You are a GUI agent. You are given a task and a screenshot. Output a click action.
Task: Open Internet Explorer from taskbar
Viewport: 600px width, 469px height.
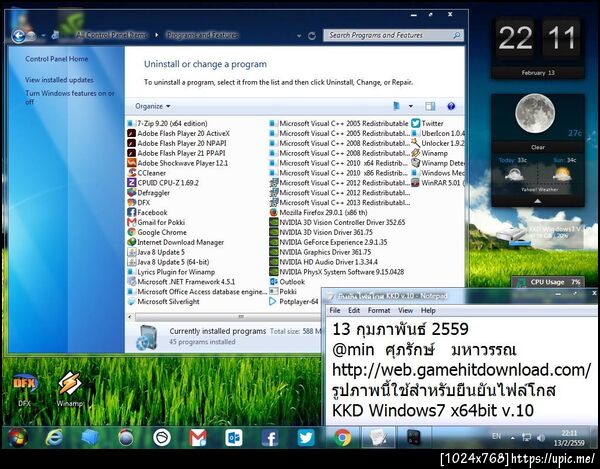click(54, 438)
